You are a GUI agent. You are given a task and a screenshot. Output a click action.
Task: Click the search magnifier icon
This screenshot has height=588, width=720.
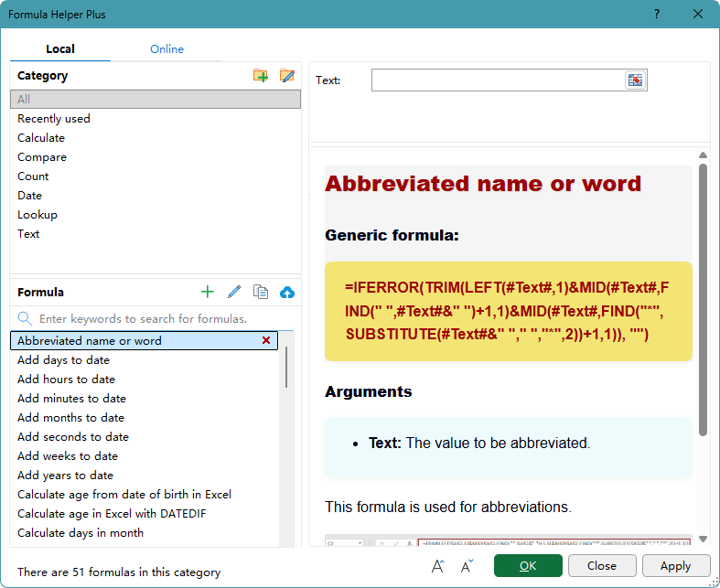(25, 318)
